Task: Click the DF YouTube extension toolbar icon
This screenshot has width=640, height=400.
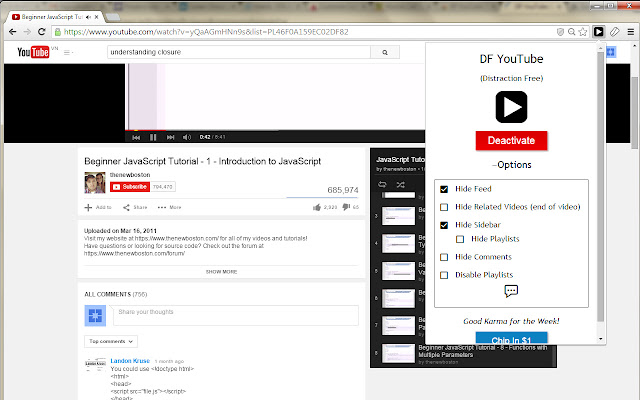Action: pyautogui.click(x=597, y=32)
